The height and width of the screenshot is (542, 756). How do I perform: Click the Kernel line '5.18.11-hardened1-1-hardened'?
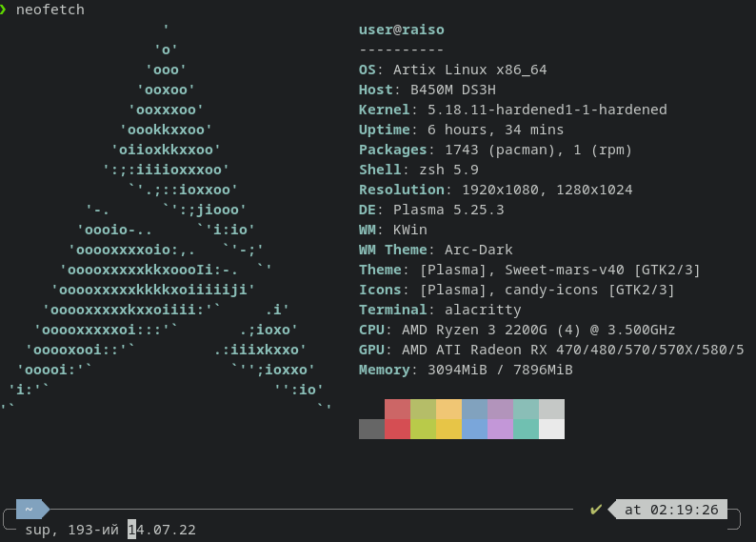pos(513,110)
